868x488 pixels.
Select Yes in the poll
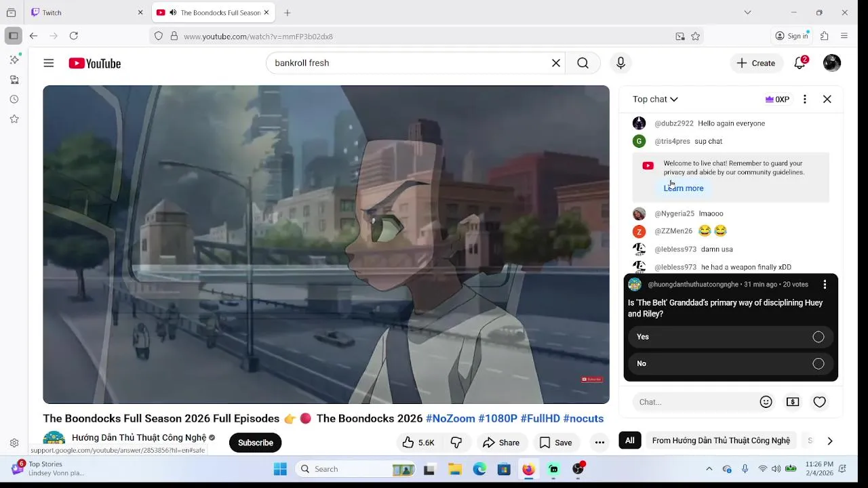coord(731,337)
